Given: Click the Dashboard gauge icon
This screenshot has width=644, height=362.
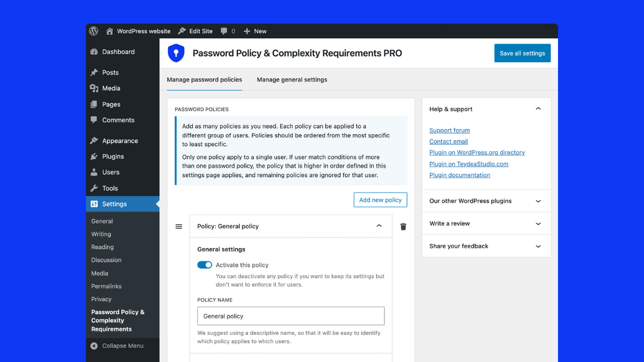Looking at the screenshot, I should click(x=94, y=52).
